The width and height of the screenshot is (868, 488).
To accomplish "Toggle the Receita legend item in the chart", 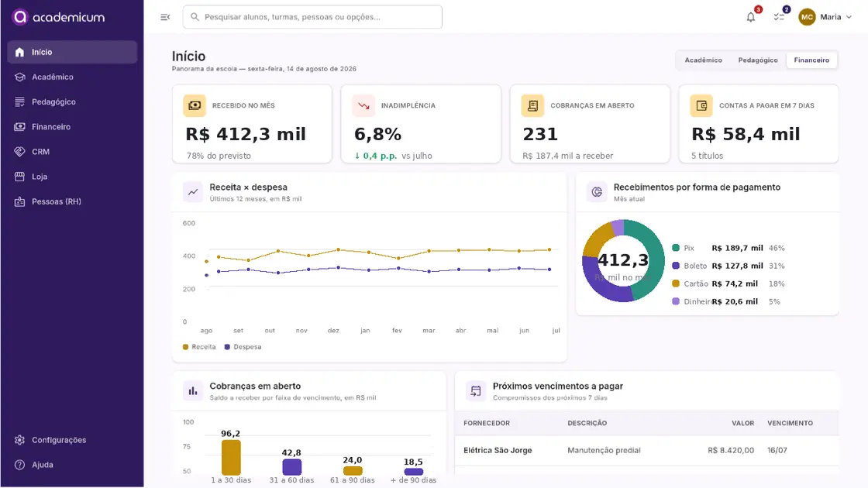I will click(x=199, y=347).
